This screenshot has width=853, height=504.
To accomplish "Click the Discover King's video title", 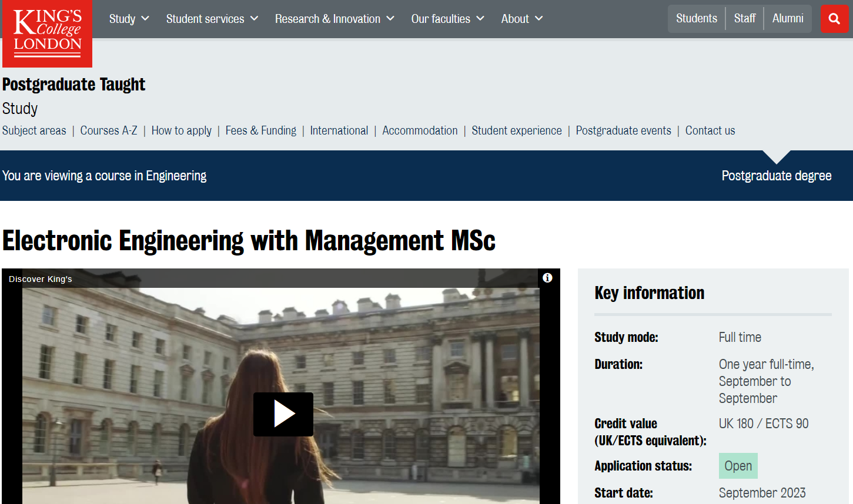I will pos(41,279).
